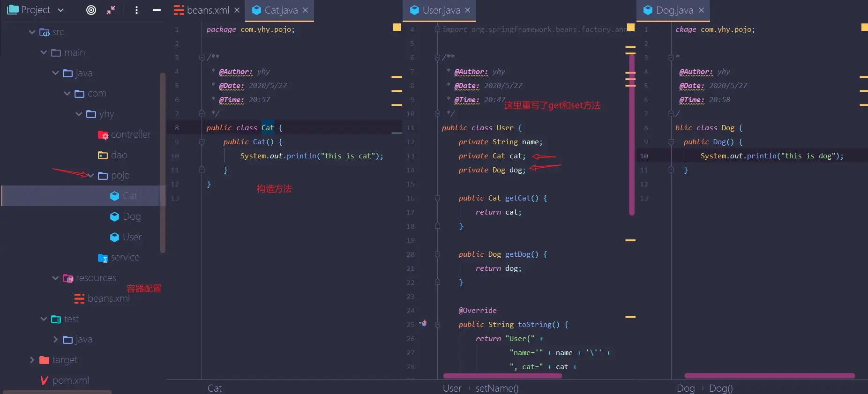The width and height of the screenshot is (868, 394).
Task: Collapse the yhy package chevron
Action: pyautogui.click(x=79, y=114)
